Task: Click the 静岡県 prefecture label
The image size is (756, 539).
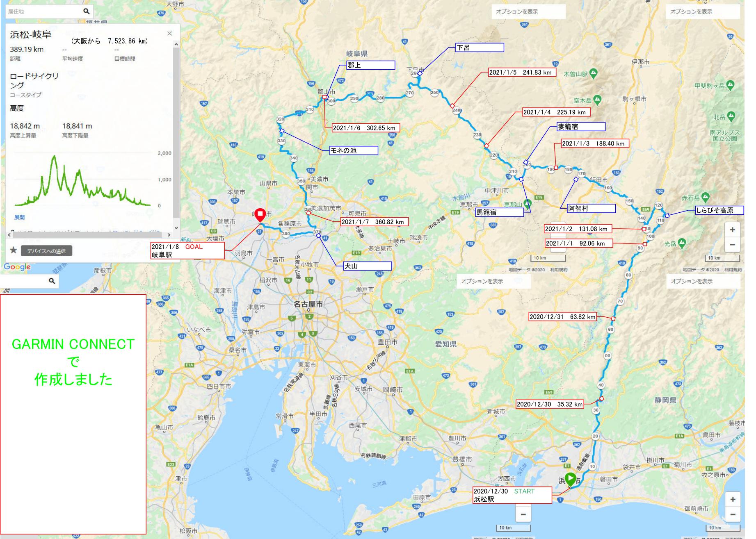Action: (666, 400)
